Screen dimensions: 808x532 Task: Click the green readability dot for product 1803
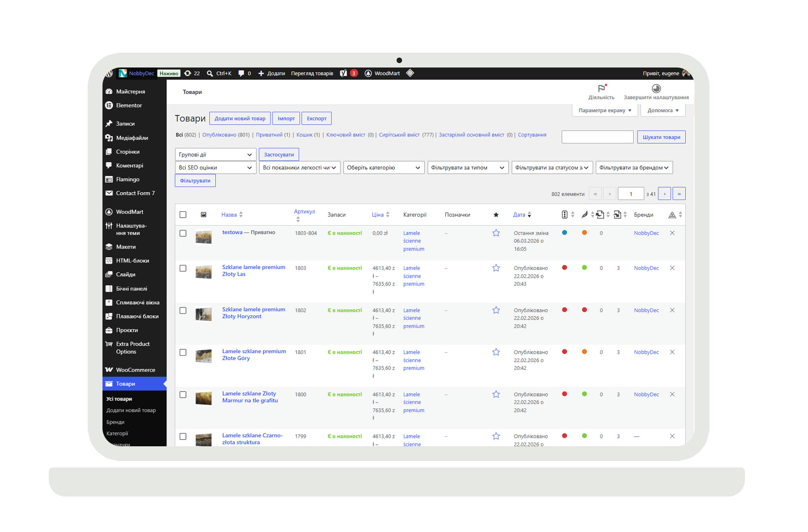(584, 267)
